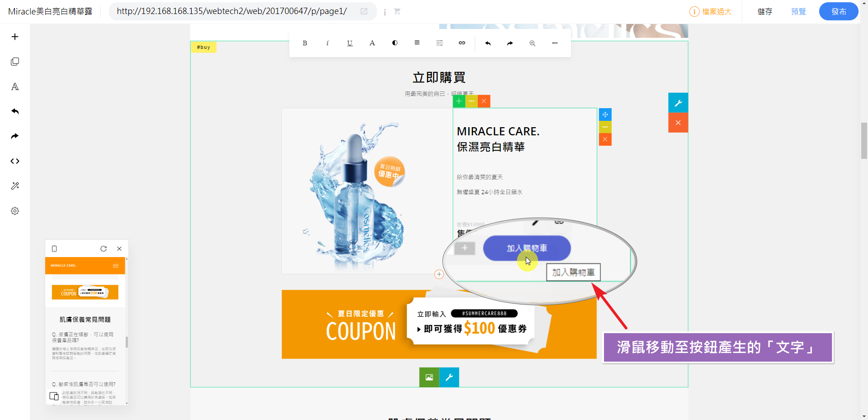This screenshot has width=868, height=420.
Task: Toggle italic formatting in text toolbar
Action: coord(327,43)
